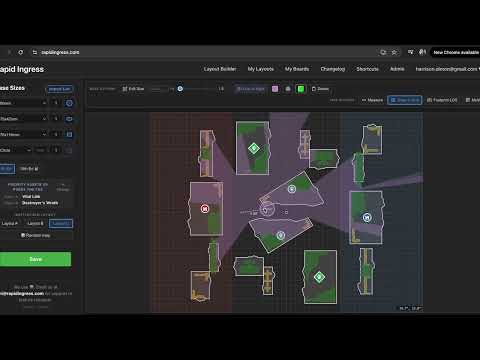Open the rapidingress.com email link
Viewport: 480px width, 360px height.
(x=22, y=293)
